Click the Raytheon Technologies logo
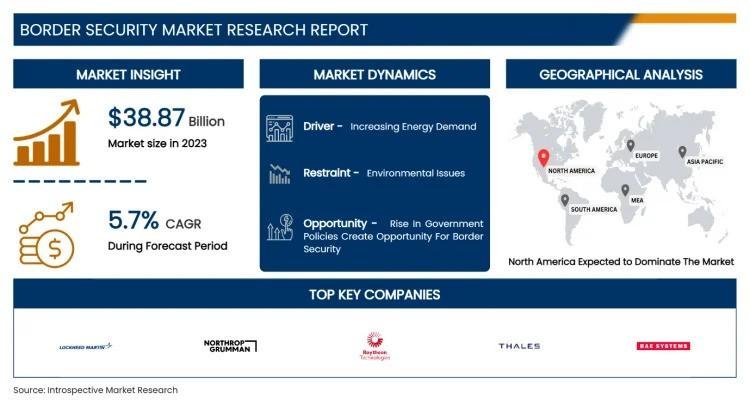This screenshot has width=750, height=410. (x=375, y=345)
